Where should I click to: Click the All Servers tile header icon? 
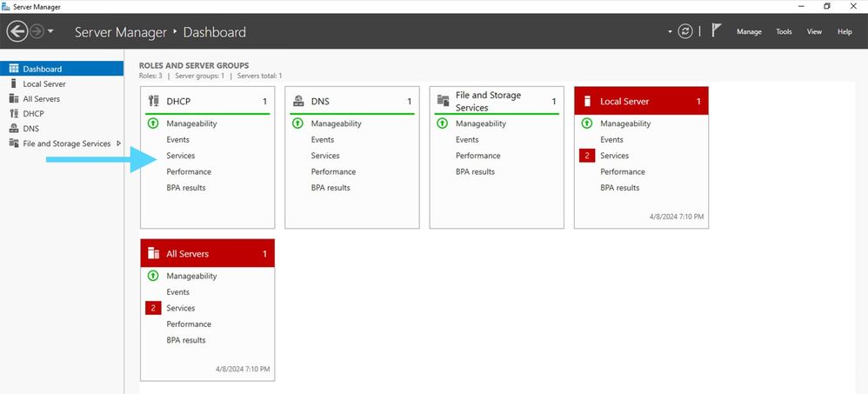coord(154,253)
